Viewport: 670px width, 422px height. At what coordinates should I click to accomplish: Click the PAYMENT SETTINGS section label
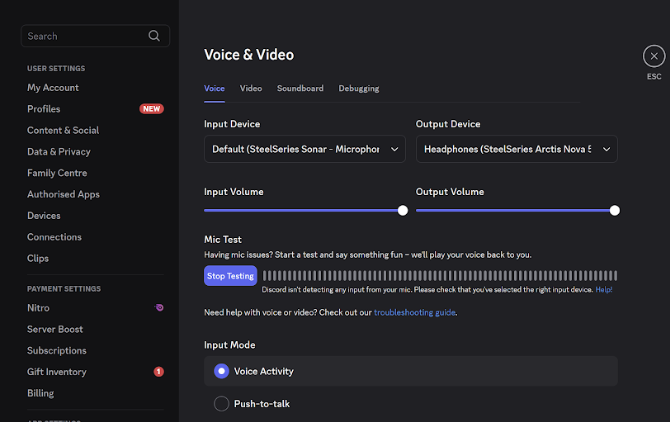[64, 289]
